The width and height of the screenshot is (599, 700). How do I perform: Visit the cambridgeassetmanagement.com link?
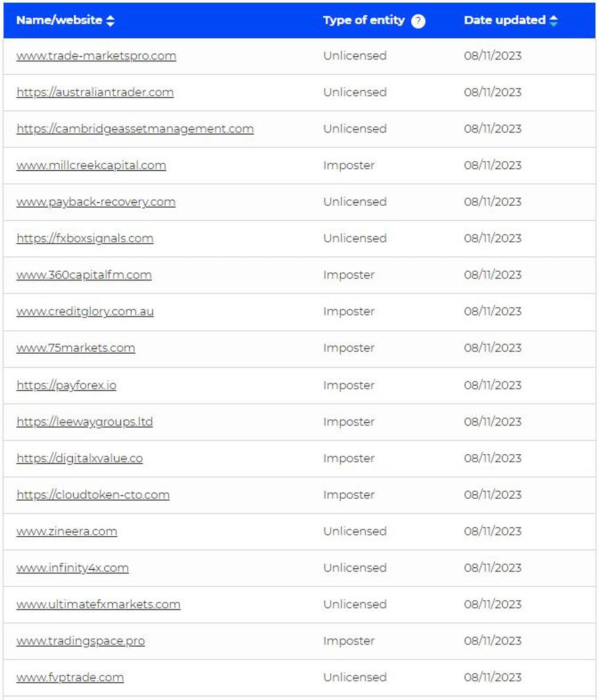pos(135,129)
